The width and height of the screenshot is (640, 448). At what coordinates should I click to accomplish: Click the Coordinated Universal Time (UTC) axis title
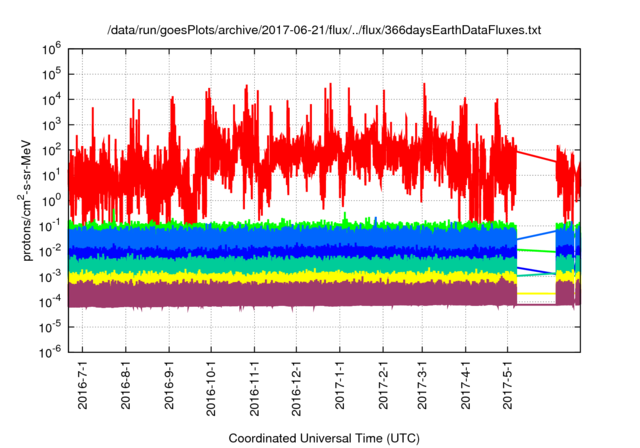[x=324, y=439]
